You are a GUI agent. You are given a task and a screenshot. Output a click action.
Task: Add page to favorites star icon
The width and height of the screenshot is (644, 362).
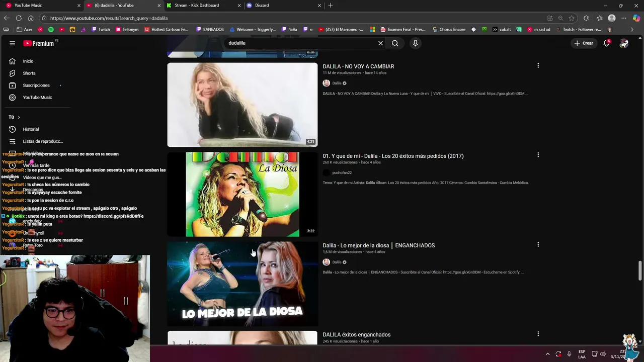[572, 18]
